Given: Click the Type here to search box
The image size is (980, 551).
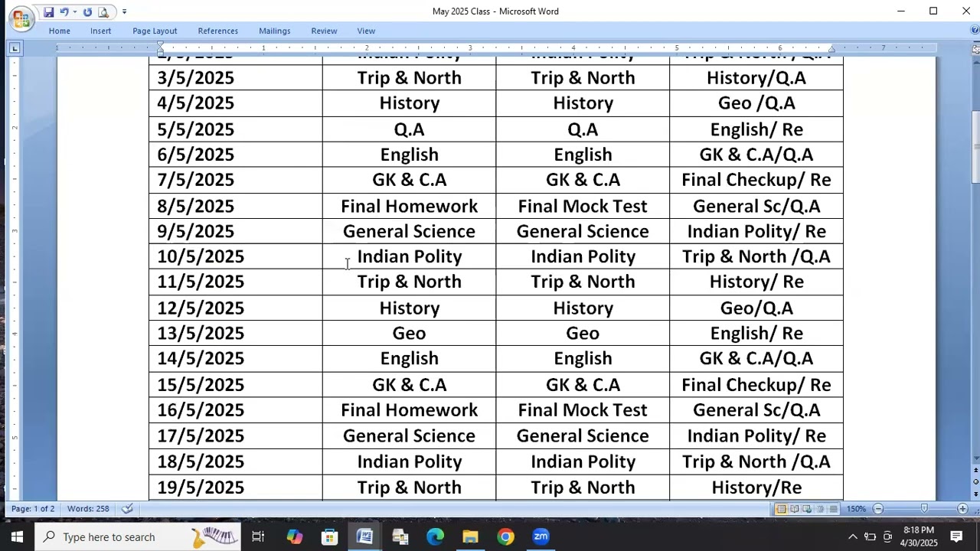Looking at the screenshot, I should pyautogui.click(x=138, y=536).
